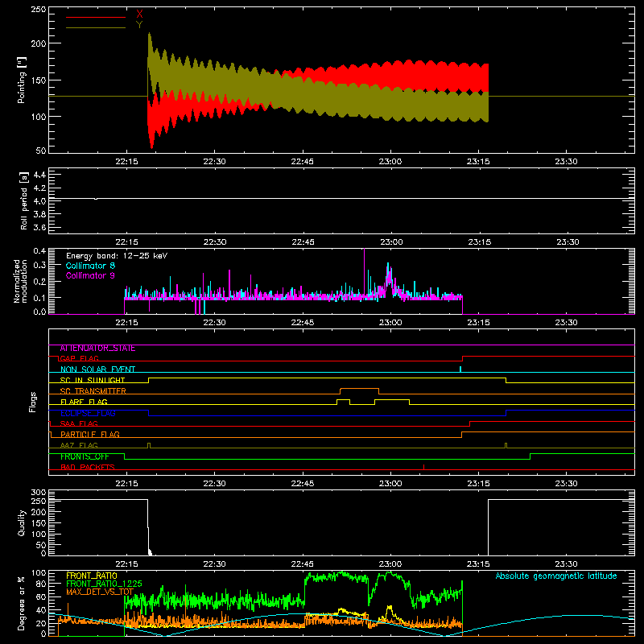
Task: Click the 23:00 label under Pointing plot
Action: click(x=390, y=162)
